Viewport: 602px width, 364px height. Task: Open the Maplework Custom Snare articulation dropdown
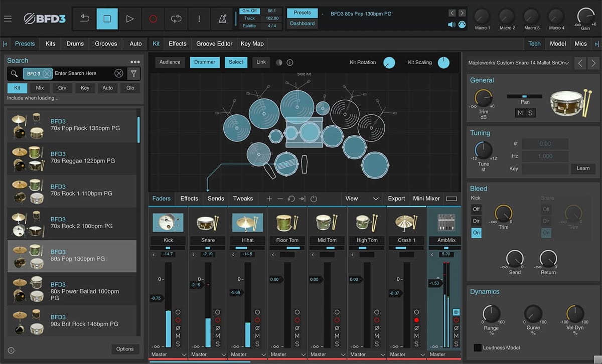[519, 64]
